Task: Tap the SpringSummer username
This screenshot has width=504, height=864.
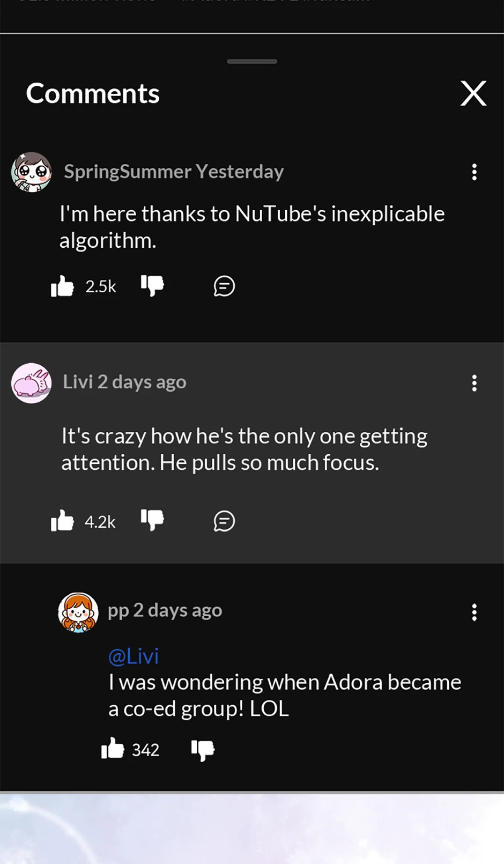Action: point(128,172)
